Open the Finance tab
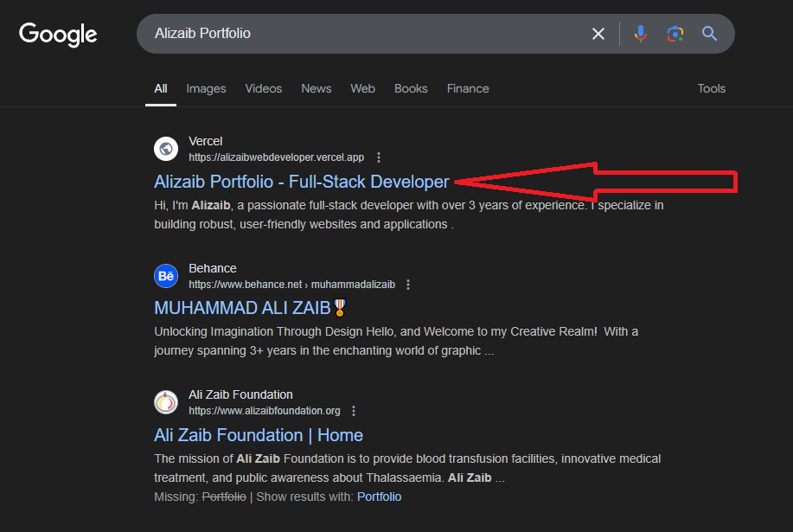 coord(468,88)
